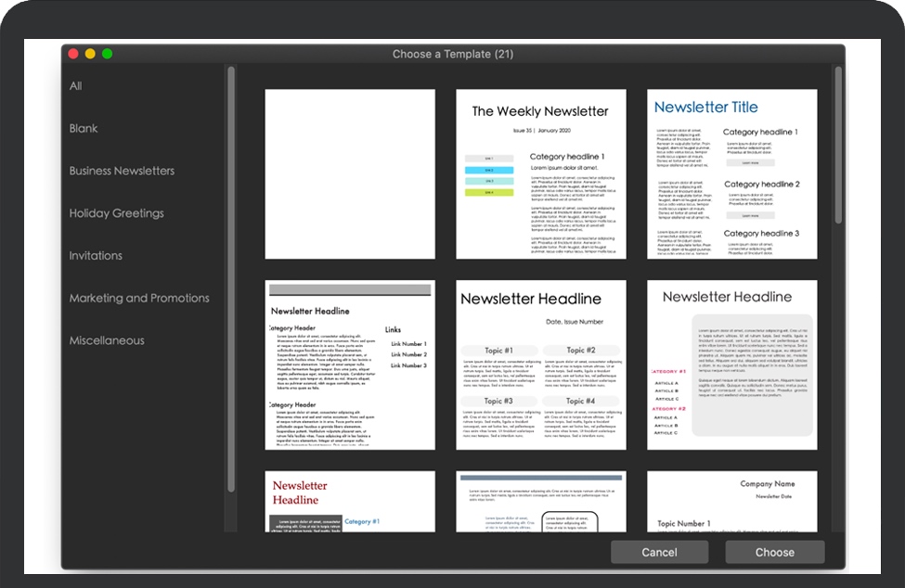Select the blank white template thumbnail
Viewport: 905px width, 588px height.
pyautogui.click(x=350, y=174)
